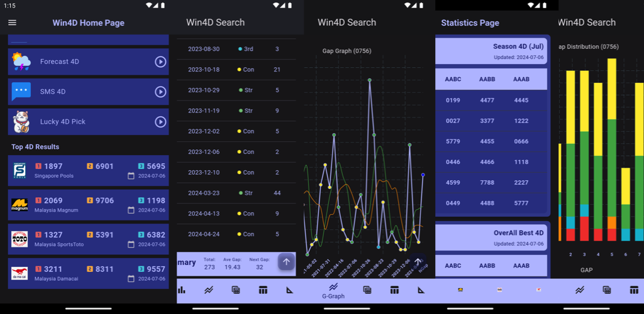The height and width of the screenshot is (314, 644).
Task: Select the Malaysia SportsToto result entry
Action: (x=88, y=239)
